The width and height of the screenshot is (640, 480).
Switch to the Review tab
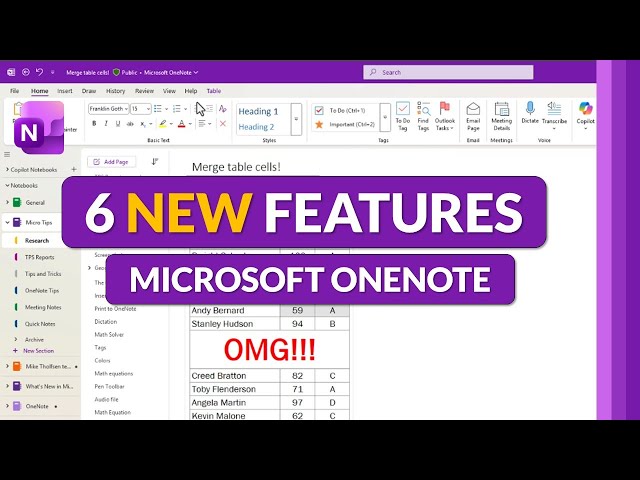pyautogui.click(x=144, y=91)
